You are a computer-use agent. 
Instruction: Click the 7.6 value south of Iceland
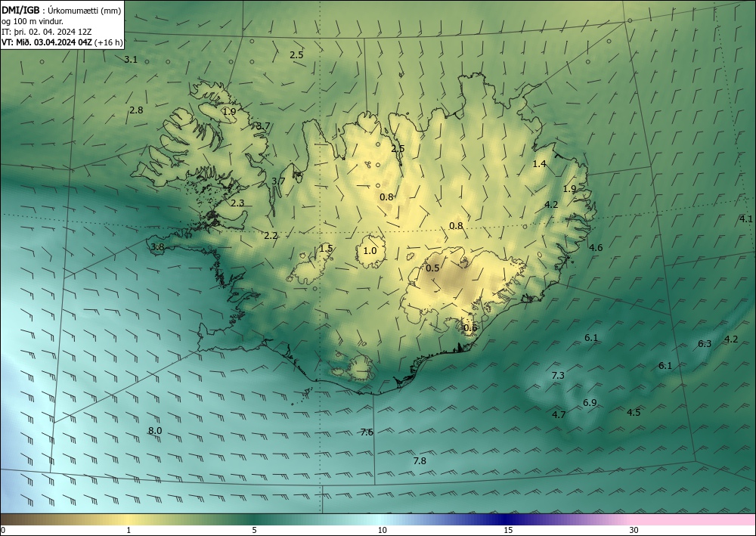click(x=367, y=432)
